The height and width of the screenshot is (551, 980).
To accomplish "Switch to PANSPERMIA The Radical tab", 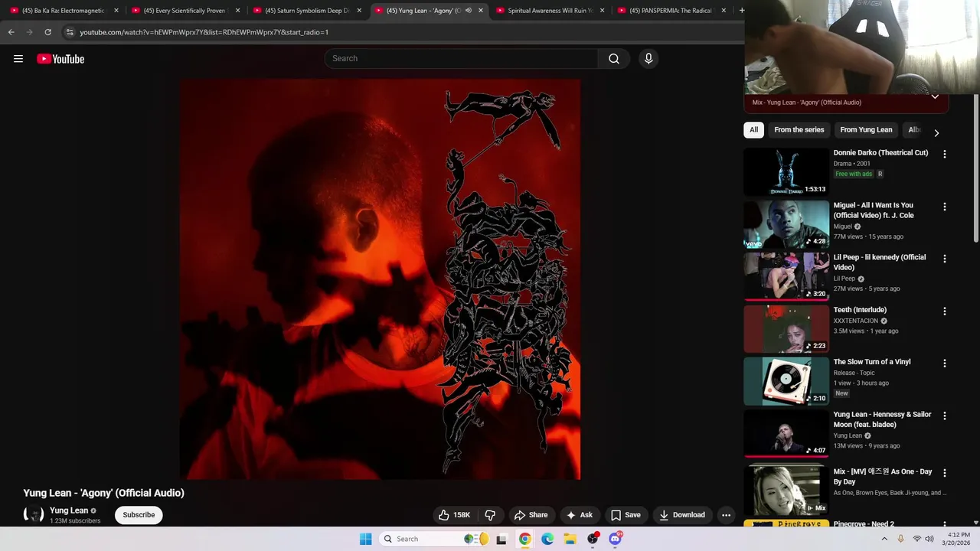I will [x=671, y=11].
